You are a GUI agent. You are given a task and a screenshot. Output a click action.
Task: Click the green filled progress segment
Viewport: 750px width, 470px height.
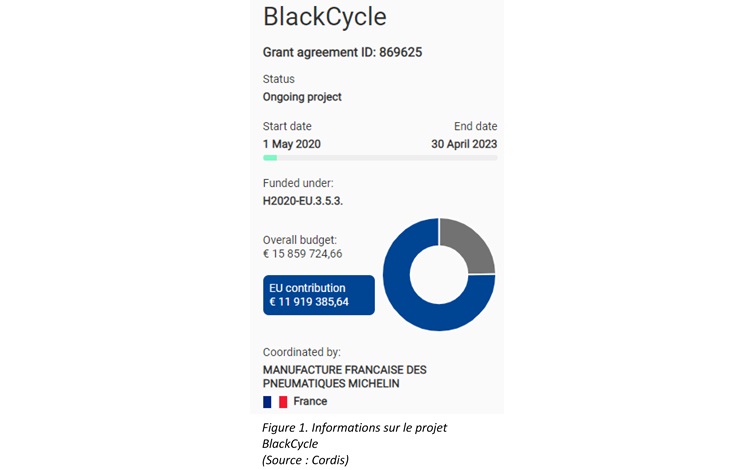[270, 158]
